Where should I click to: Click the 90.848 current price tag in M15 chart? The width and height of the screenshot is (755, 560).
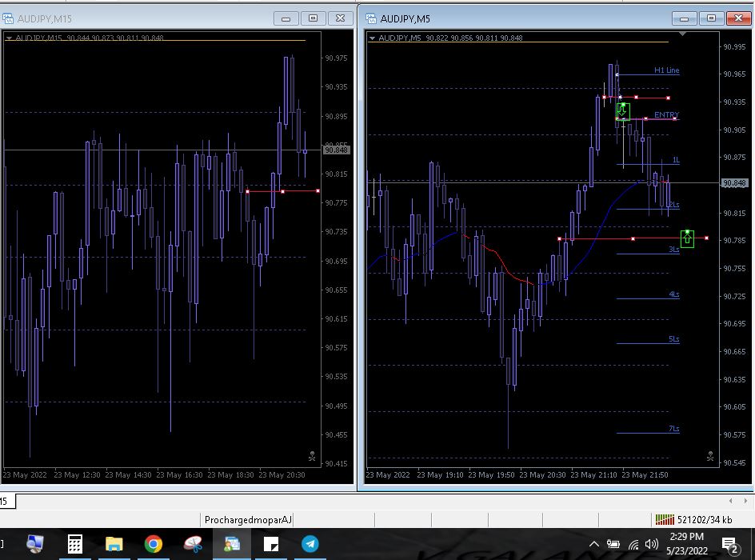click(x=336, y=150)
